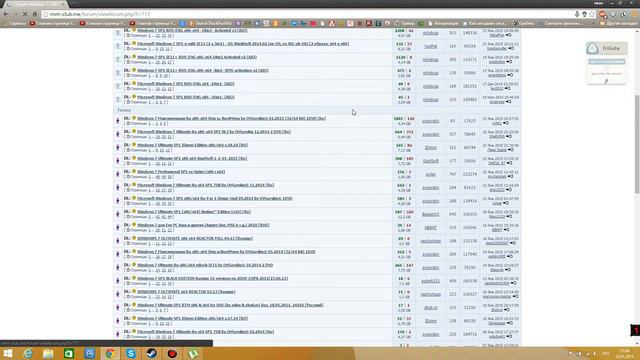The height and width of the screenshot is (360, 640).
Task: Open the Сервисы bookmark
Action: coord(14,23)
